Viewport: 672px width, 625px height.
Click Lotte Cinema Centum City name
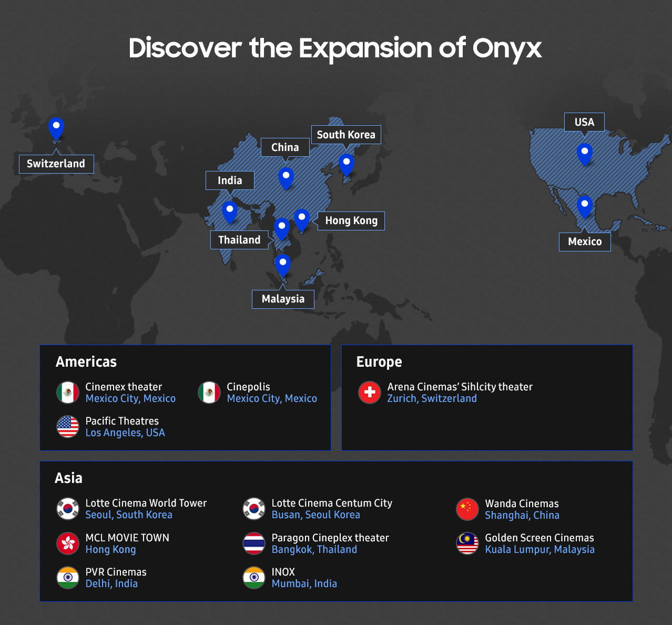click(x=332, y=503)
